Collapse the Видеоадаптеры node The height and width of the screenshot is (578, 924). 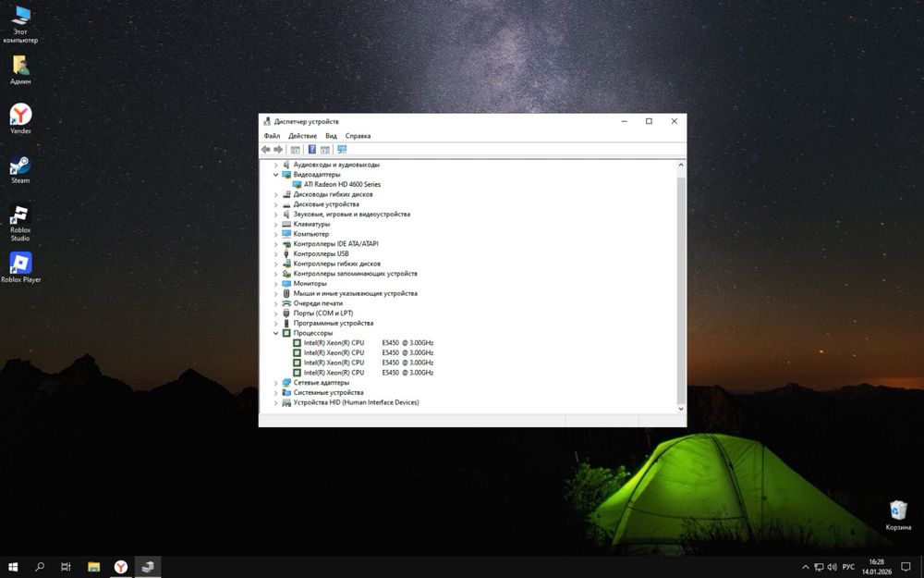click(x=275, y=175)
